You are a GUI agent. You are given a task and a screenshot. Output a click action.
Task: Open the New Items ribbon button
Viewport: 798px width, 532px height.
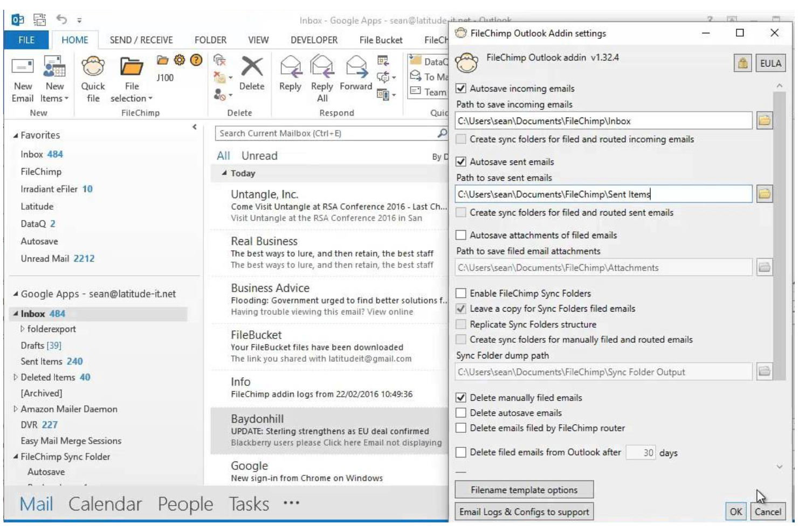tap(54, 79)
